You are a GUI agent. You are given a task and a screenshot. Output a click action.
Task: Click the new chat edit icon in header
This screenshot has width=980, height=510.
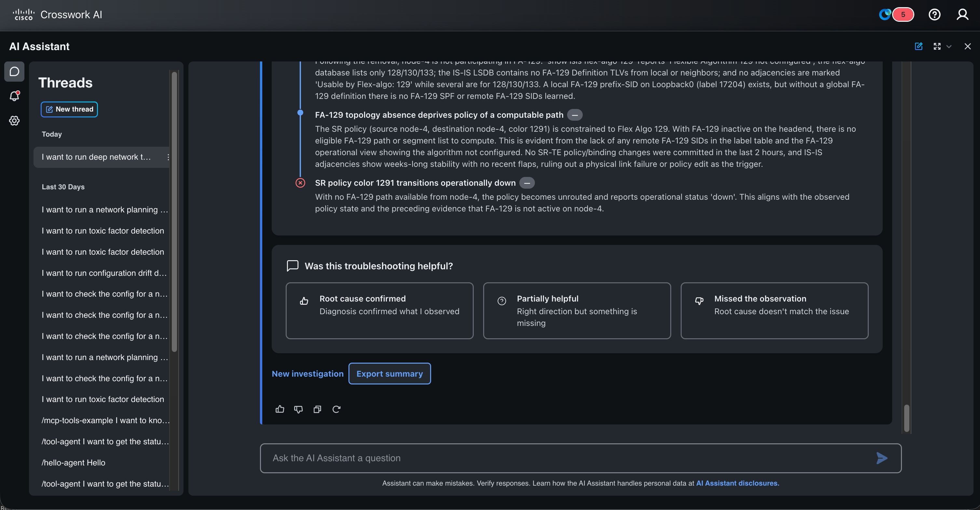(x=919, y=47)
